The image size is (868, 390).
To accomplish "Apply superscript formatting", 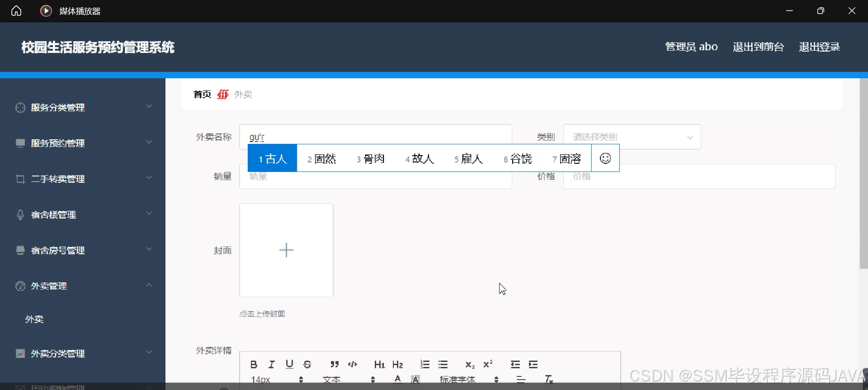I will (488, 364).
